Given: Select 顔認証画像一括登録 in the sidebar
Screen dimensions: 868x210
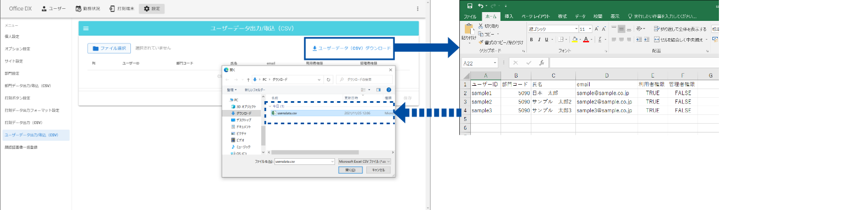Looking at the screenshot, I should (x=21, y=147).
